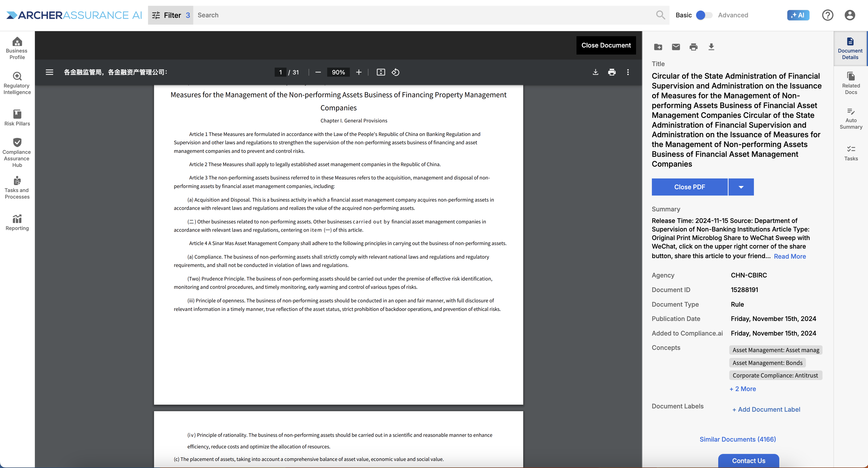
Task: Print document from details panel
Action: click(693, 47)
